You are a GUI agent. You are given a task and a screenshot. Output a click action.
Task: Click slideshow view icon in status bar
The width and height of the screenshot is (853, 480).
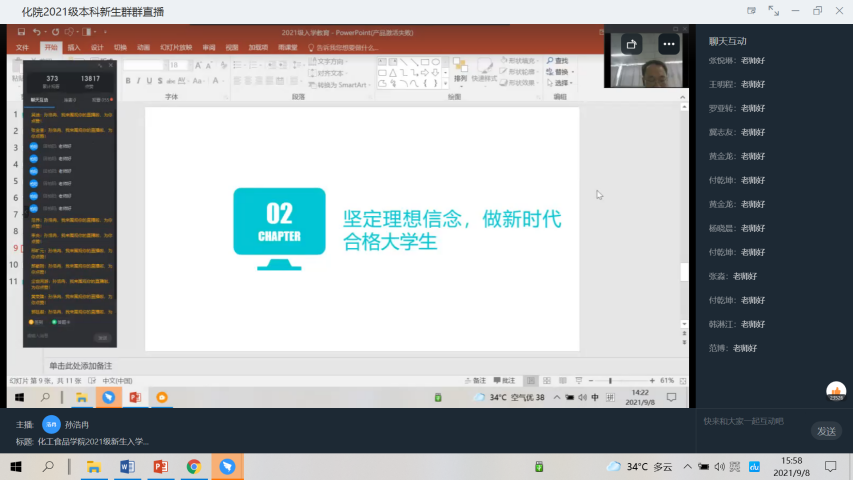578,381
